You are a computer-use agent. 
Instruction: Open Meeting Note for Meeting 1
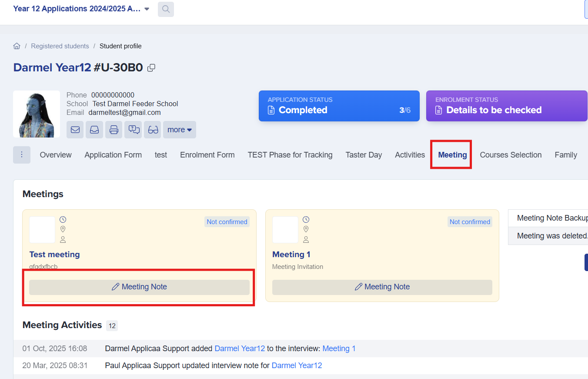(382, 287)
